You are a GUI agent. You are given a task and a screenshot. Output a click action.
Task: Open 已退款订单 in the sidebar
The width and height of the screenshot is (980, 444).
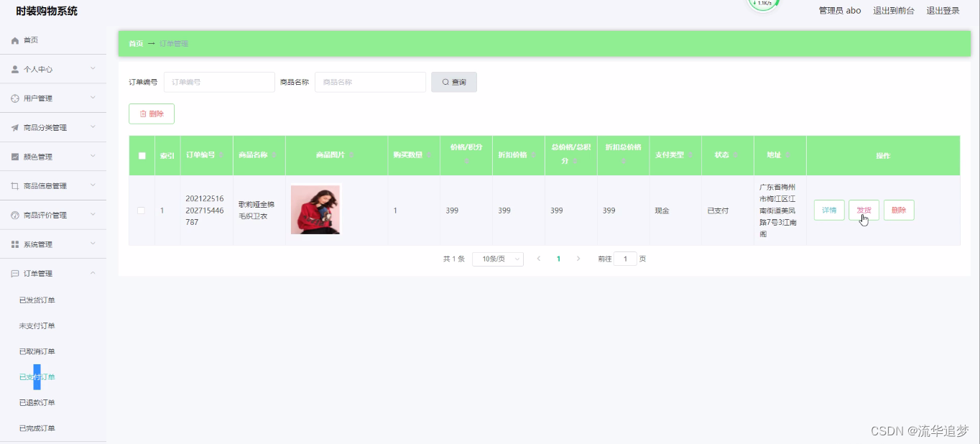click(37, 403)
